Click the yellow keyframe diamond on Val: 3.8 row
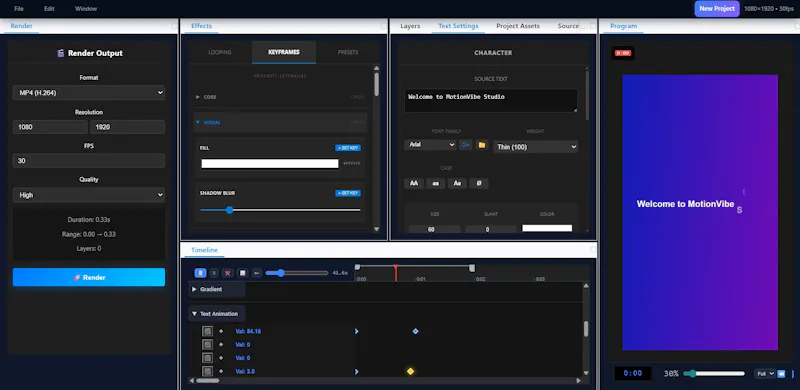Image resolution: width=800 pixels, height=390 pixels. tap(410, 371)
